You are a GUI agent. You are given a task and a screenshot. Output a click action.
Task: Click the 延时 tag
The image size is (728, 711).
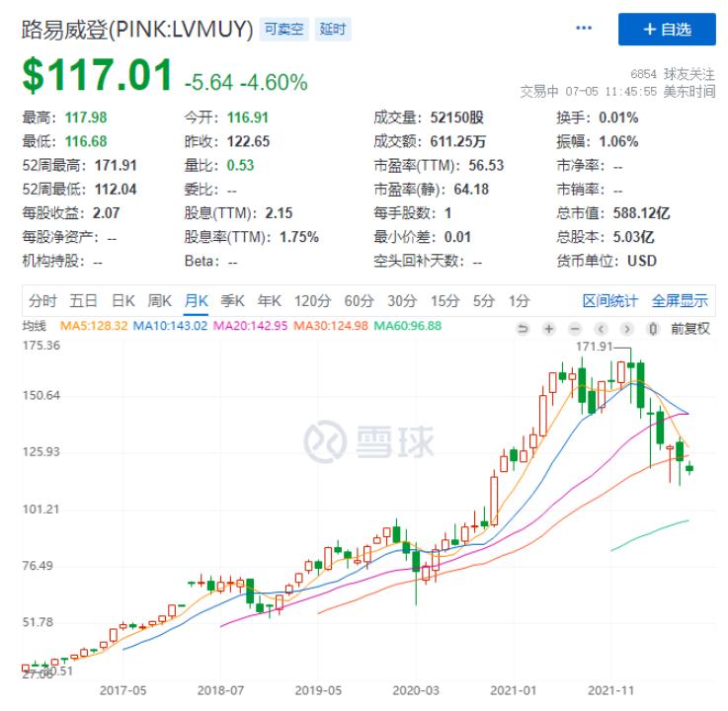[333, 30]
